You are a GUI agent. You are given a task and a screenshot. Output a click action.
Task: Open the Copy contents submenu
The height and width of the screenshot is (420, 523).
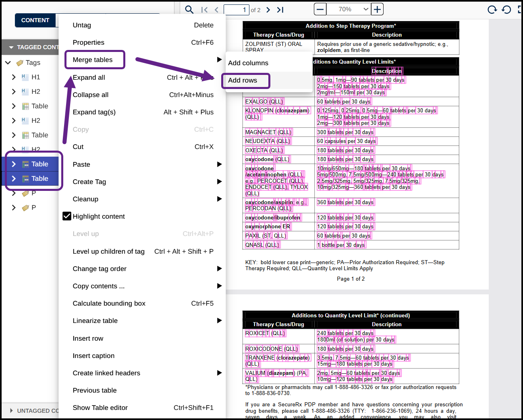[143, 286]
